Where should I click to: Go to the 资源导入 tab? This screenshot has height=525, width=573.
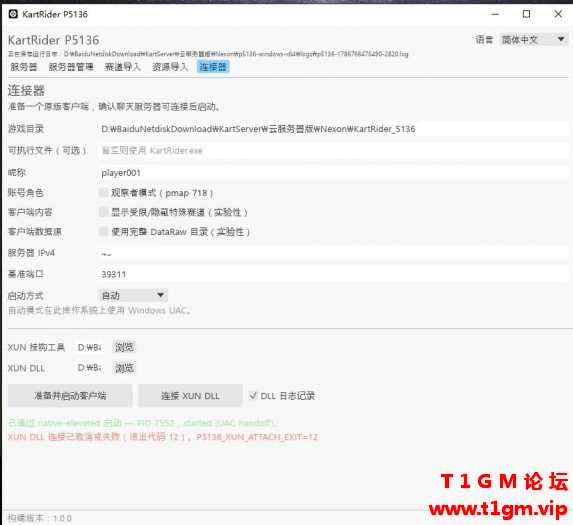[170, 67]
